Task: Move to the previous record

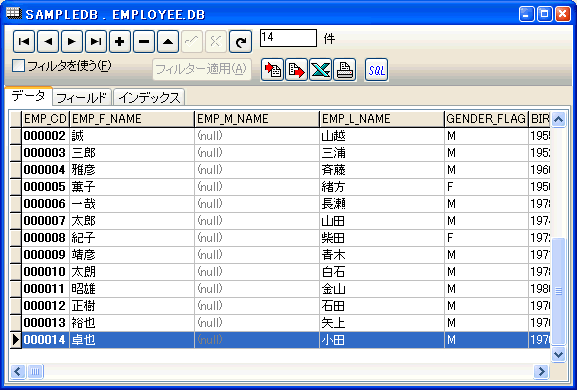Action: click(48, 42)
